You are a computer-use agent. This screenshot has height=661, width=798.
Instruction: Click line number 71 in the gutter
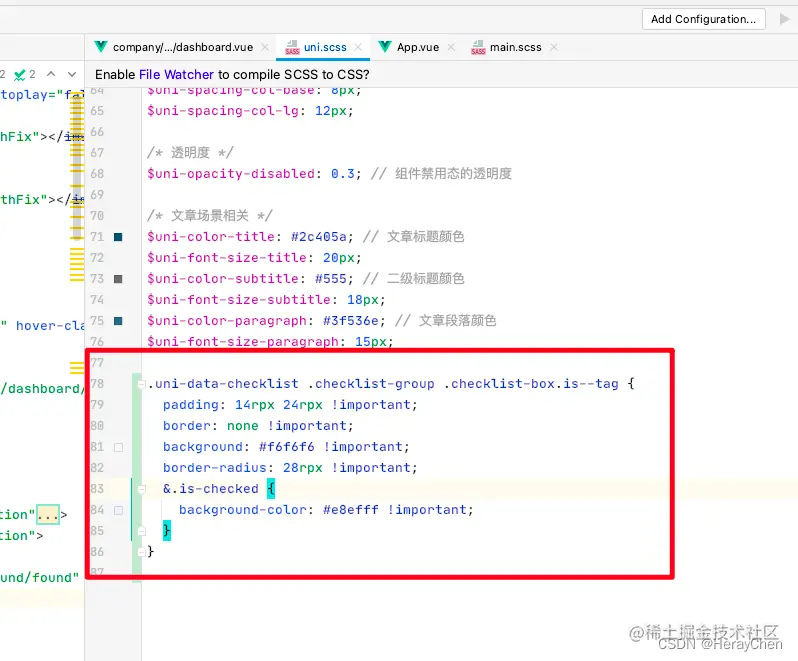pos(97,237)
